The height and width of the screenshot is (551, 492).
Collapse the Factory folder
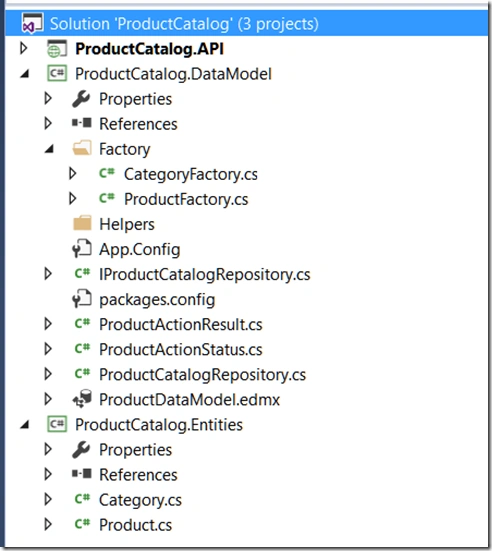(x=49, y=149)
